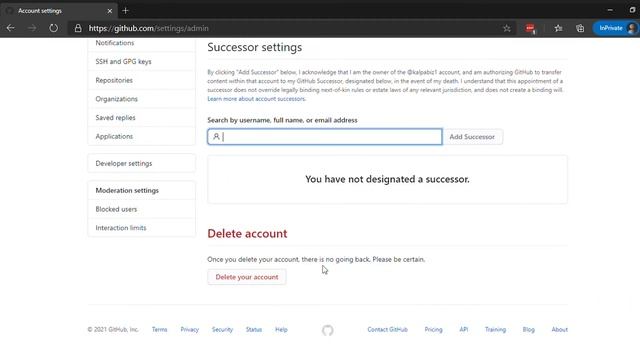Click the Add Successor button
This screenshot has width=640, height=360.
[x=472, y=137]
